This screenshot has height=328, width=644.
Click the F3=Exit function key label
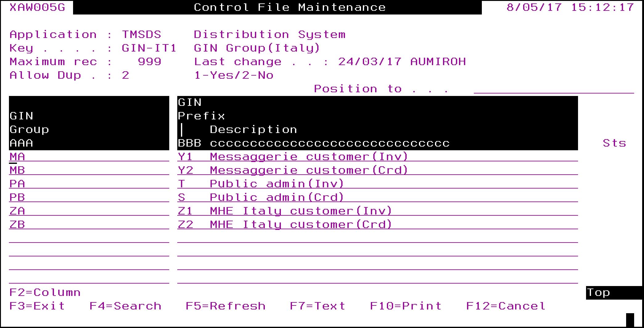coord(37,306)
